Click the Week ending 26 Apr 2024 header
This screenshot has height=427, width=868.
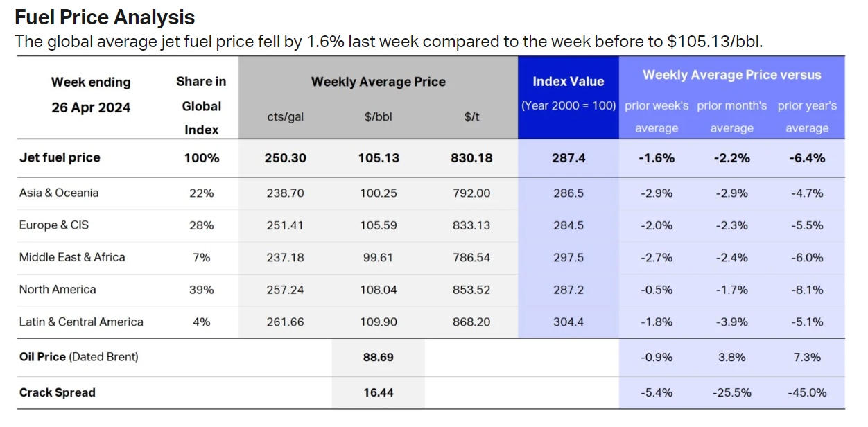91,95
